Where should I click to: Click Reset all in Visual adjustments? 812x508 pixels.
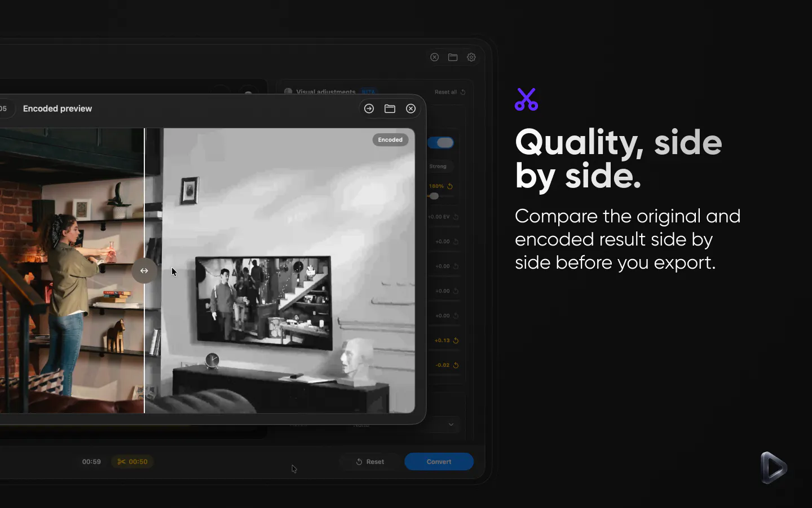(450, 92)
